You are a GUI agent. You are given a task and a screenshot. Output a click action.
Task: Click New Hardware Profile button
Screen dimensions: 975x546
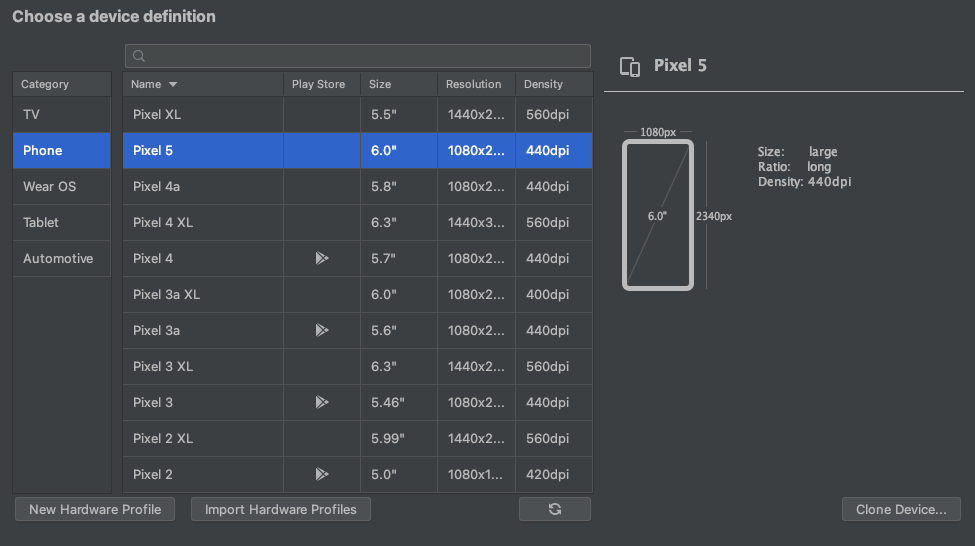click(95, 509)
